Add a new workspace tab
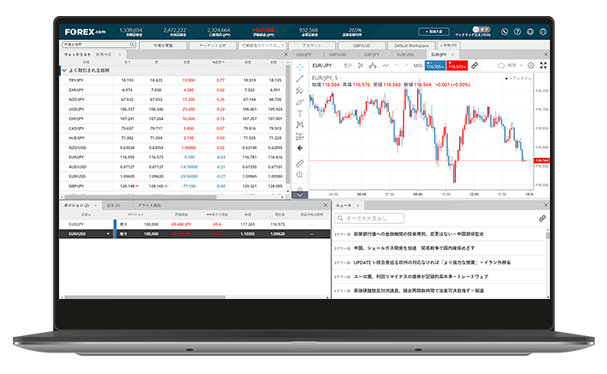This screenshot has height=374, width=607. pos(448,45)
